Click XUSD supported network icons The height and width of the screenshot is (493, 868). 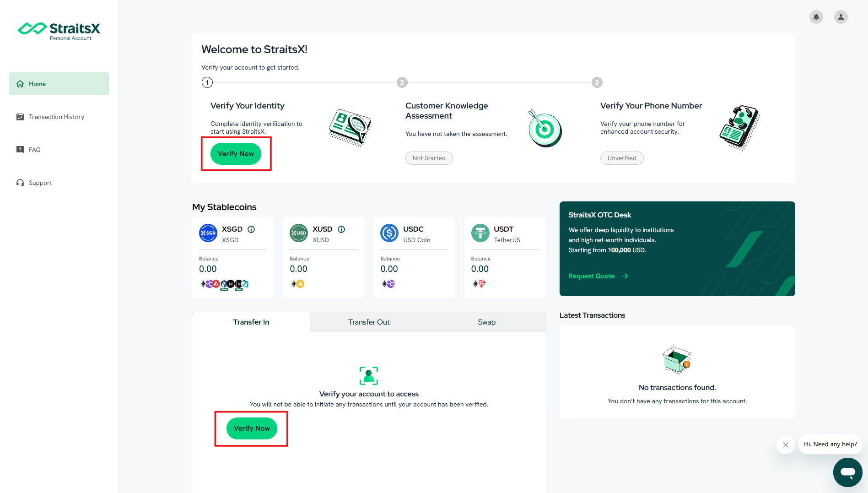[x=298, y=284]
